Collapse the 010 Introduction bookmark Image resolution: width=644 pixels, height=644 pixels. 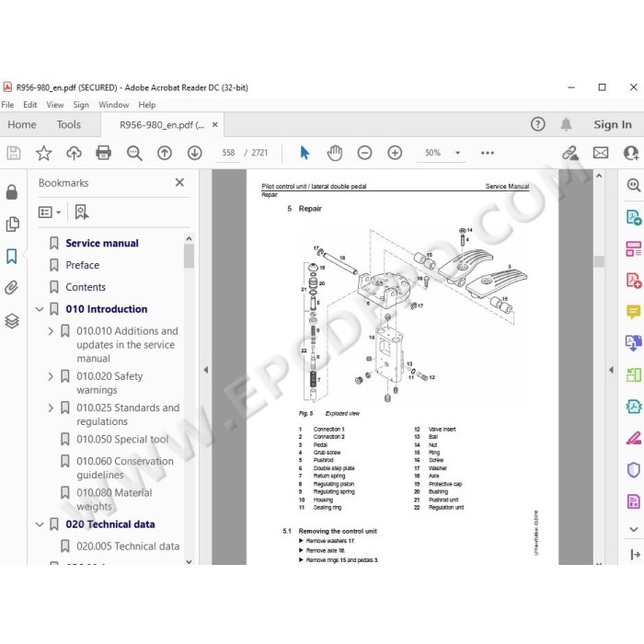click(x=40, y=309)
